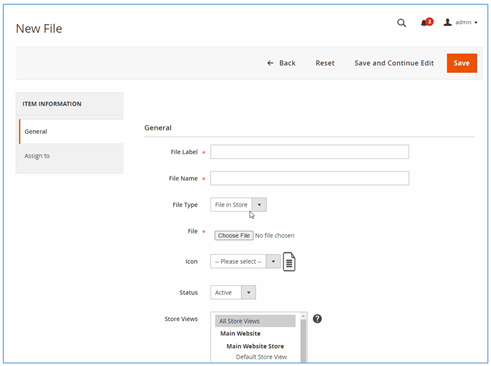491x366 pixels.
Task: Click Save and Continue Edit
Action: (394, 63)
